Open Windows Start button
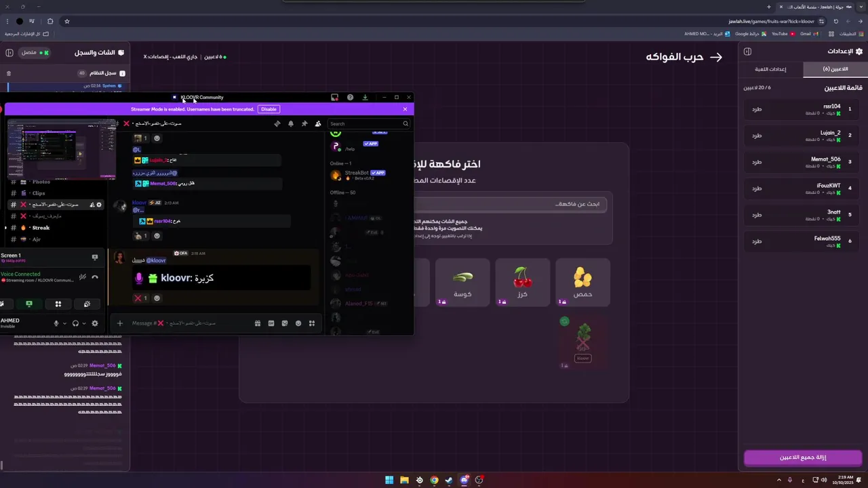Viewport: 868px width, 488px height. [x=389, y=480]
